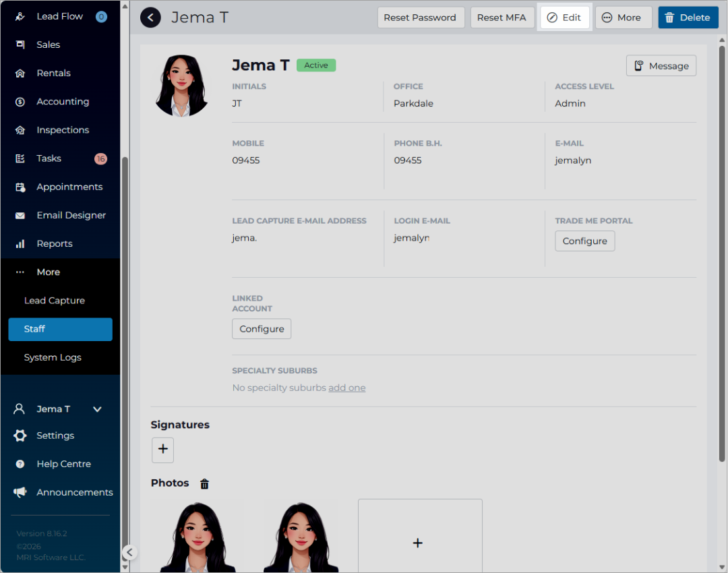This screenshot has height=573, width=728.
Task: Select Staff in the sidebar menu
Action: [61, 329]
